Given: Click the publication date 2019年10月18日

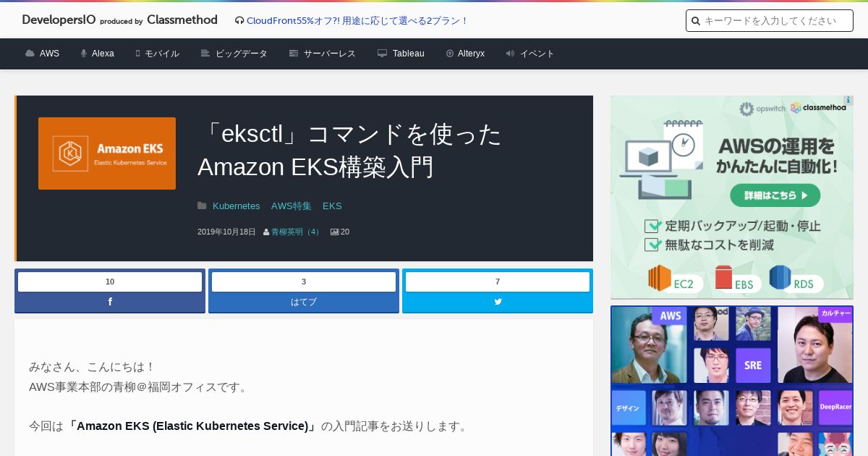Looking at the screenshot, I should pyautogui.click(x=226, y=232).
